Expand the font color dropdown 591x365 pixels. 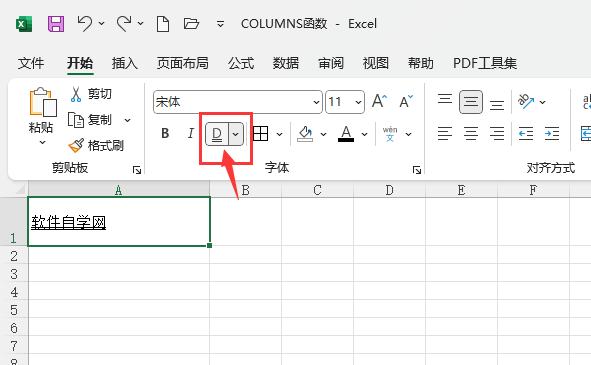click(364, 134)
